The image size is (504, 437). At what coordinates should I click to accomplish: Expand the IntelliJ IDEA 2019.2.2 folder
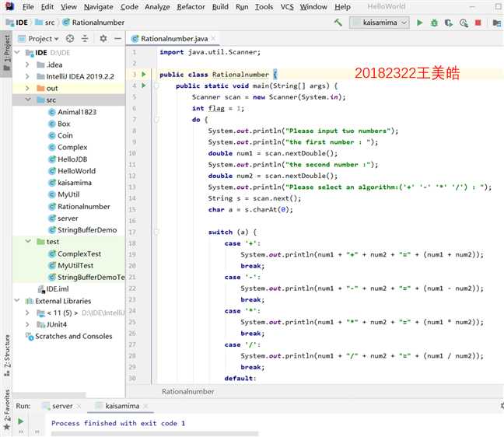point(27,76)
